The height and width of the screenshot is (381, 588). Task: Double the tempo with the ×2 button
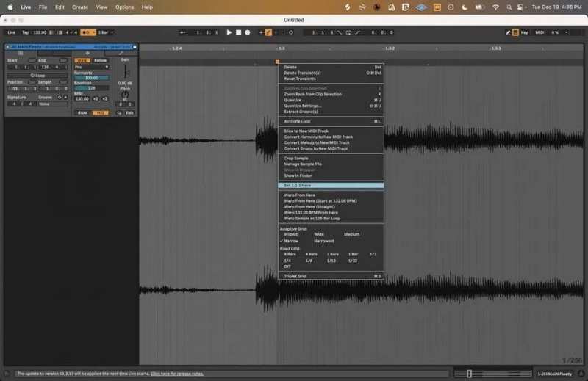point(105,98)
